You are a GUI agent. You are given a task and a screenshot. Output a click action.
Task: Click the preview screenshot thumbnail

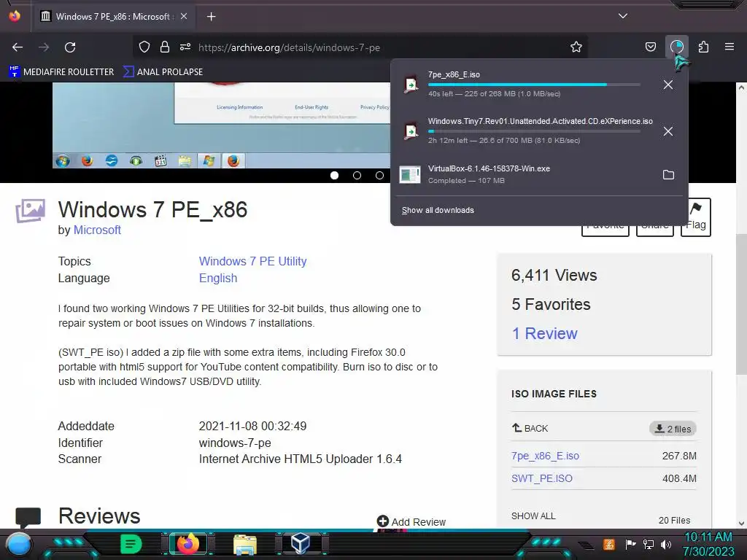[221, 125]
